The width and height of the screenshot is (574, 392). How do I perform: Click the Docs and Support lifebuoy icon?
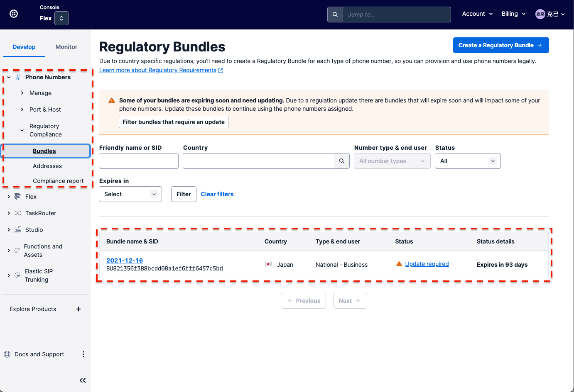click(x=7, y=354)
